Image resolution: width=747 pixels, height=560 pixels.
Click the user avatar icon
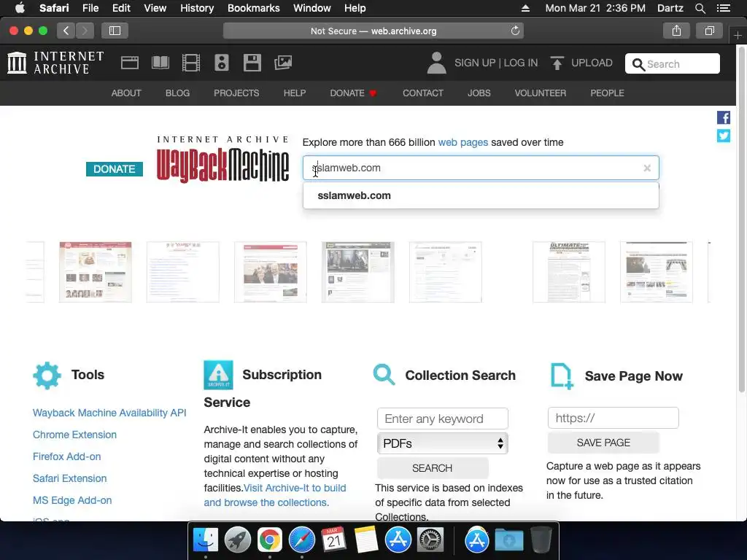pos(436,63)
